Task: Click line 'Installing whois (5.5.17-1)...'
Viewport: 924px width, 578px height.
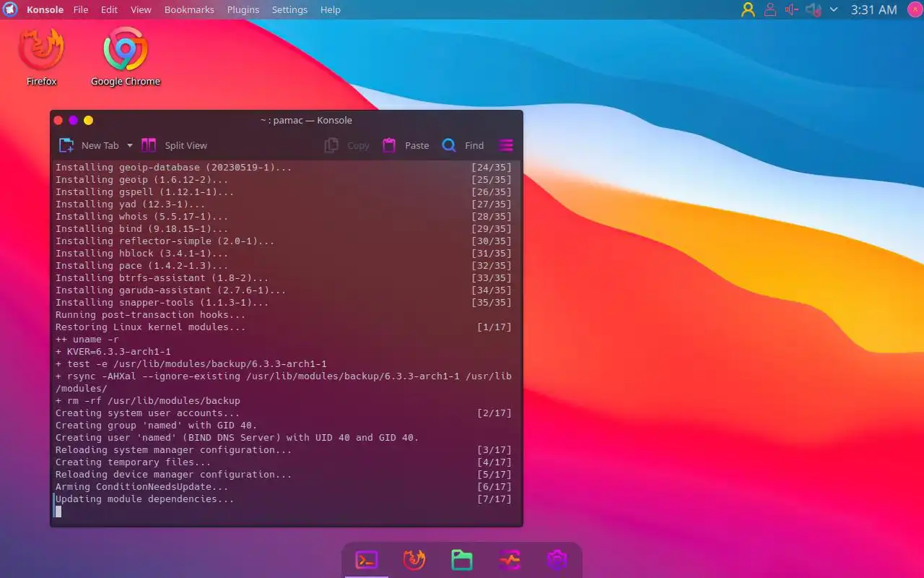Action: [x=142, y=216]
